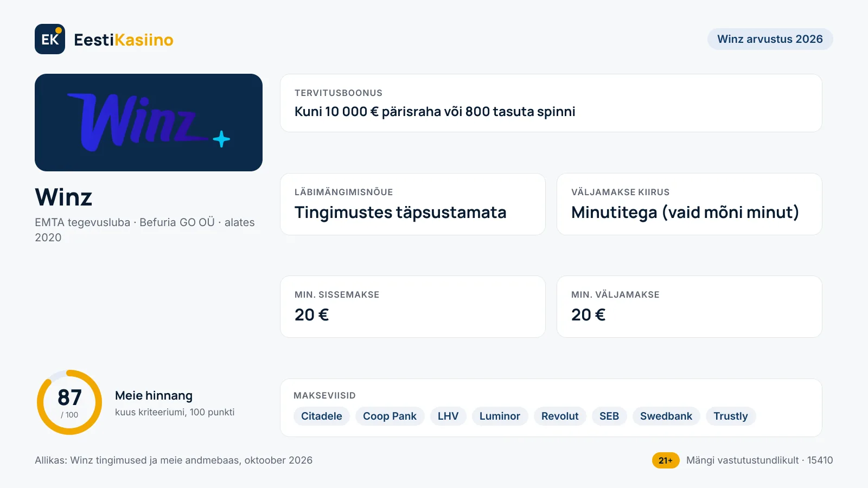868x488 pixels.
Task: Click the EK logo icon
Action: click(x=50, y=39)
